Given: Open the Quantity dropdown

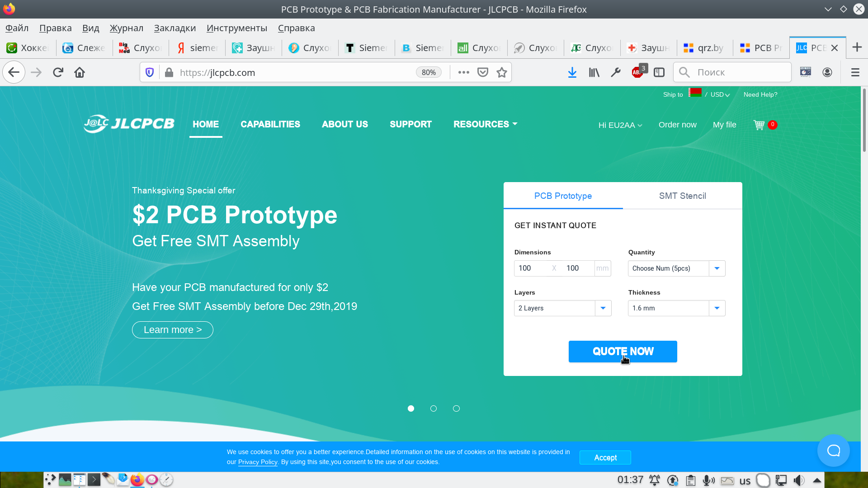Looking at the screenshot, I should 677,268.
